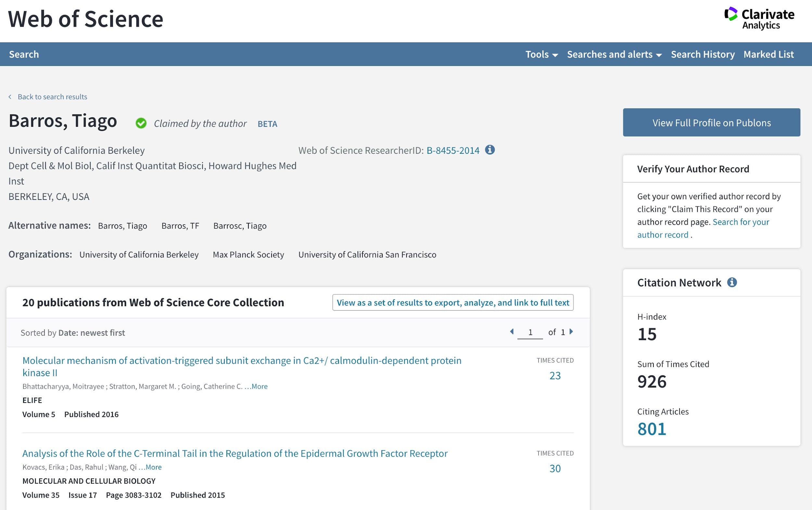Expand the Tools dropdown menu

tap(542, 54)
